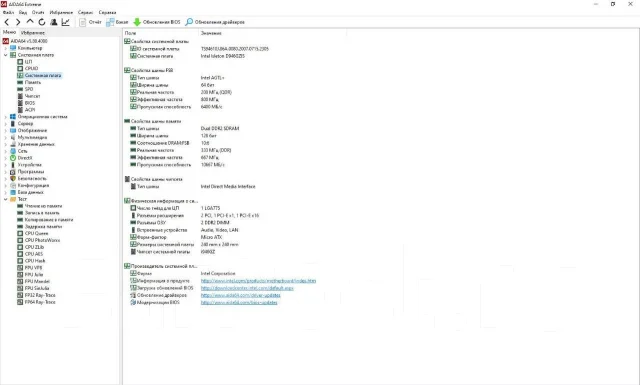Collapse the Тест tree node
The width and height of the screenshot is (640, 385).
click(x=5, y=199)
